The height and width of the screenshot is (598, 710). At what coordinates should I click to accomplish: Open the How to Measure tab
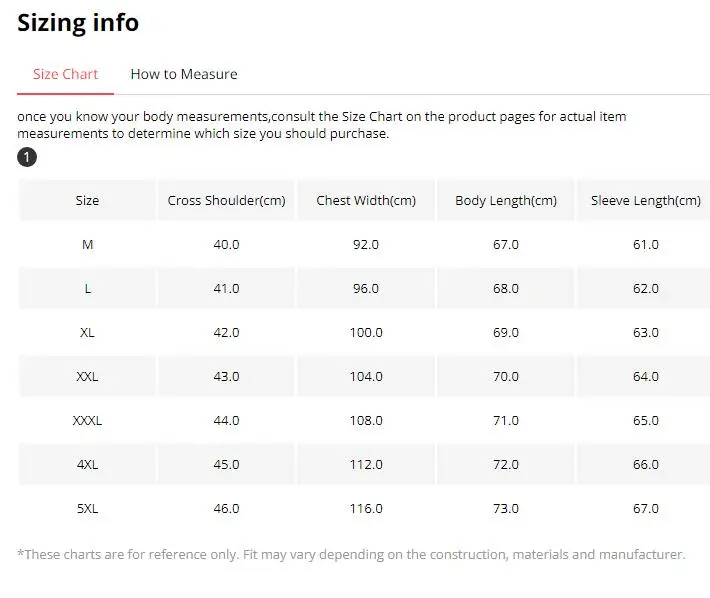coord(184,74)
